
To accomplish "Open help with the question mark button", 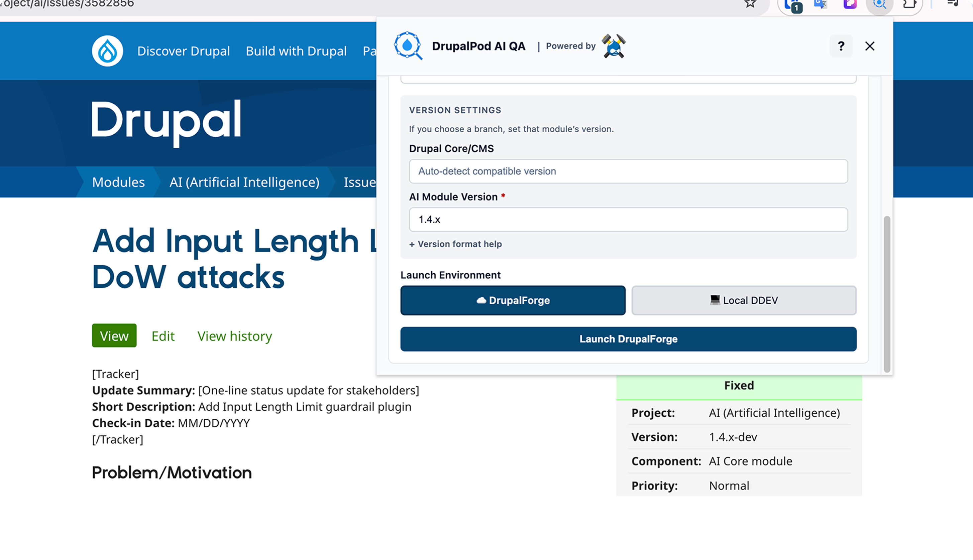I will coord(841,46).
